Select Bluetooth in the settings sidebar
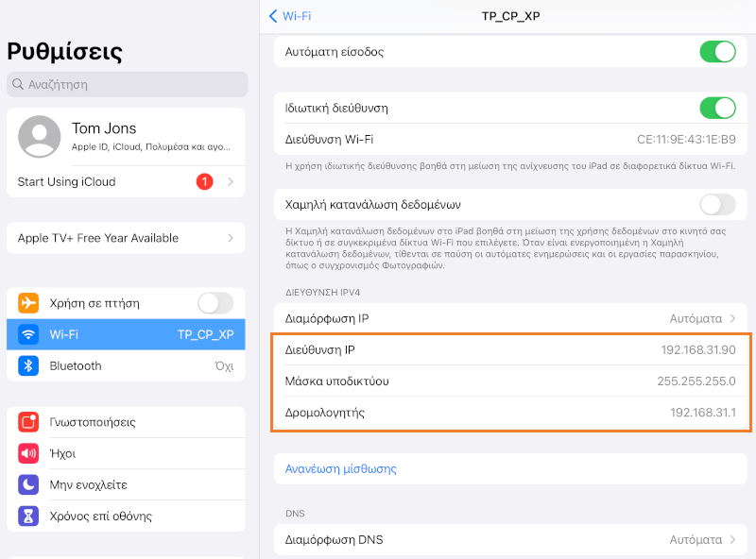 pos(126,365)
